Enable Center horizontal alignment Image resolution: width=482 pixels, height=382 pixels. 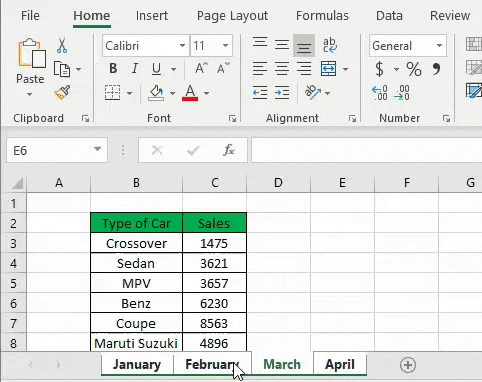(x=282, y=69)
